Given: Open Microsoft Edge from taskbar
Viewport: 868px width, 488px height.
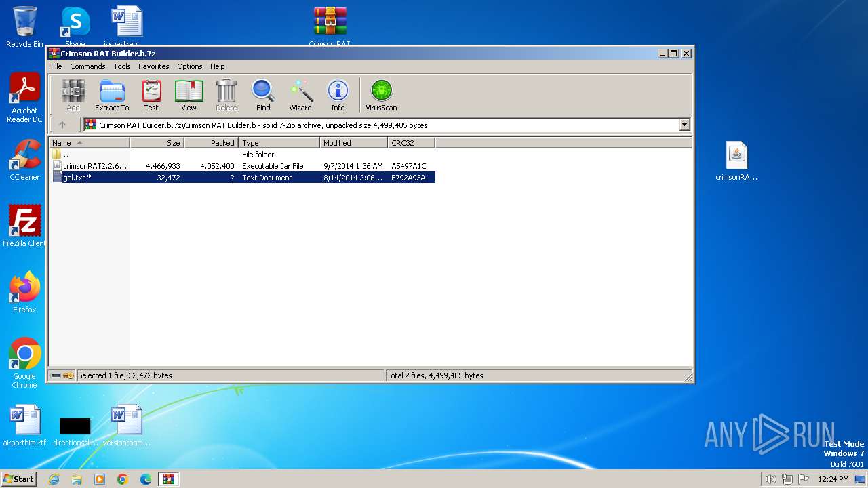Looking at the screenshot, I should point(146,479).
